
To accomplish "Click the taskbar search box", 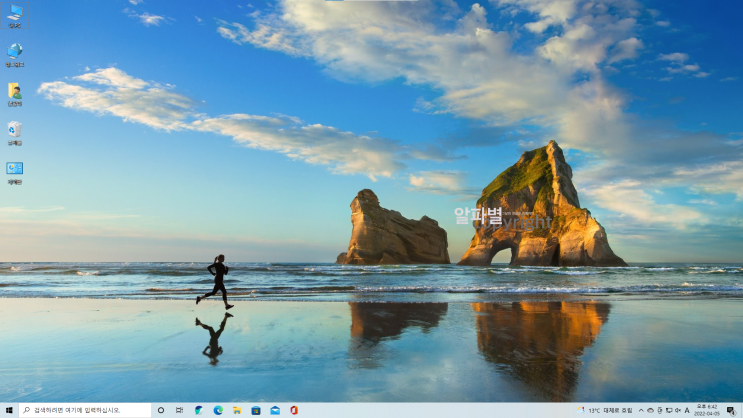I will (85, 410).
